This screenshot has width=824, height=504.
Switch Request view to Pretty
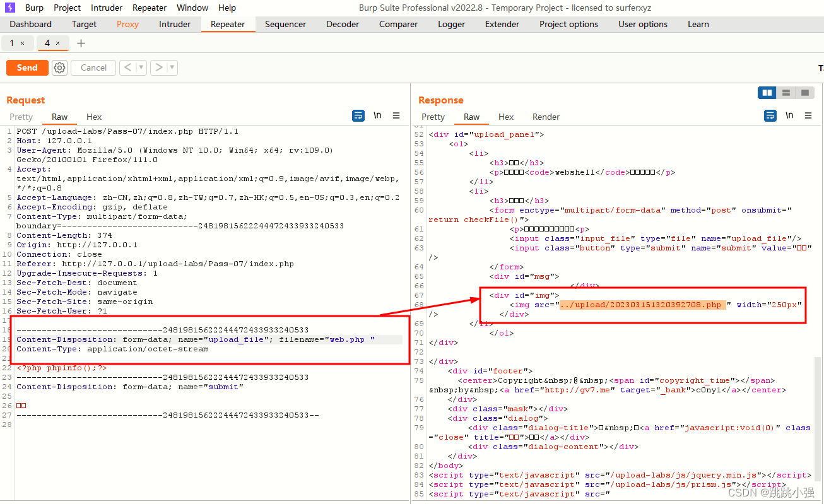click(x=21, y=117)
